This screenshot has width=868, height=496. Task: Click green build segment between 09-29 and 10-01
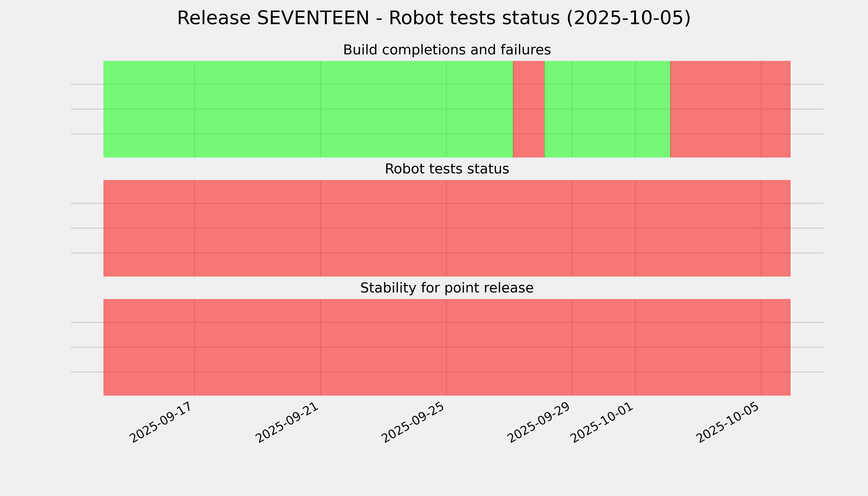(604, 109)
